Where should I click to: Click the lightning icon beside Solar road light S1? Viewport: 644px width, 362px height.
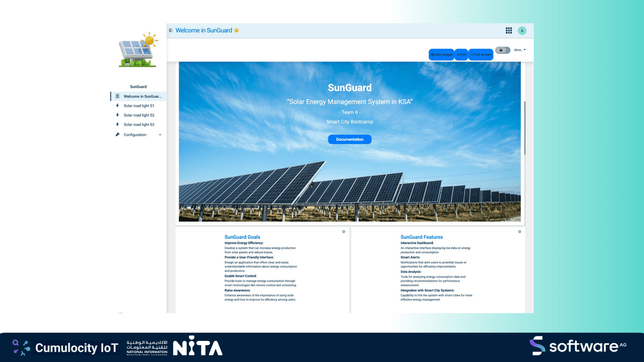pyautogui.click(x=117, y=106)
